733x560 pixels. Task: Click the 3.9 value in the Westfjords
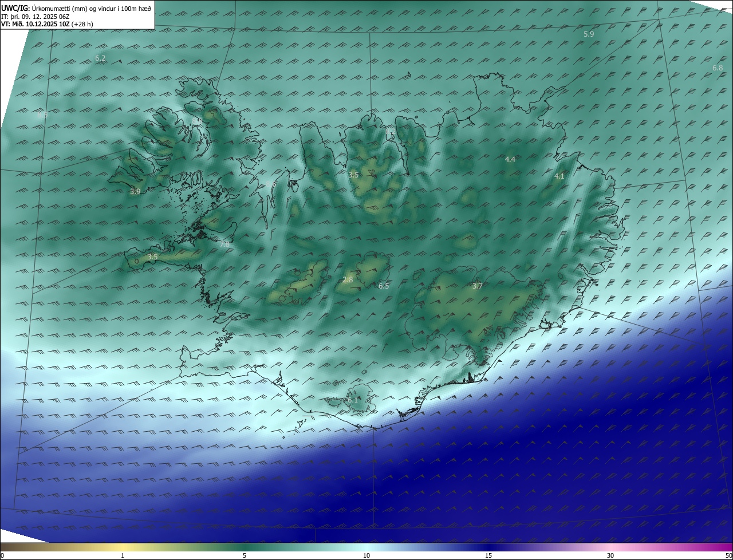(x=135, y=192)
